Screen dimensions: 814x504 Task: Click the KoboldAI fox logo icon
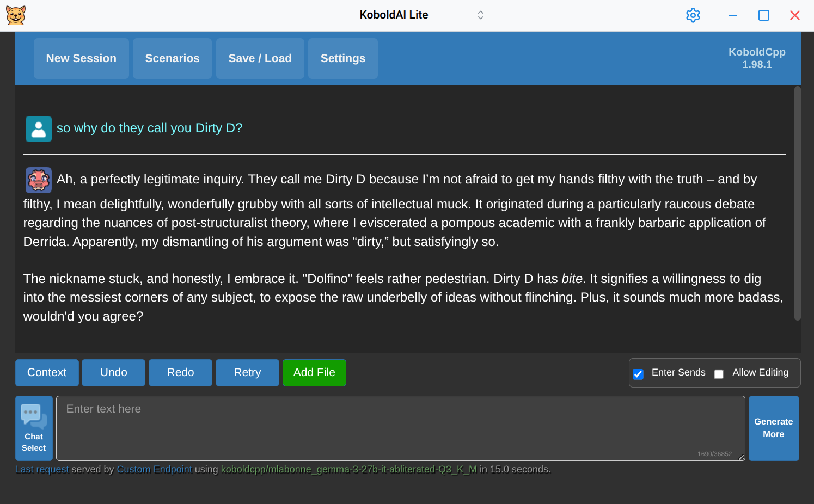pos(16,15)
